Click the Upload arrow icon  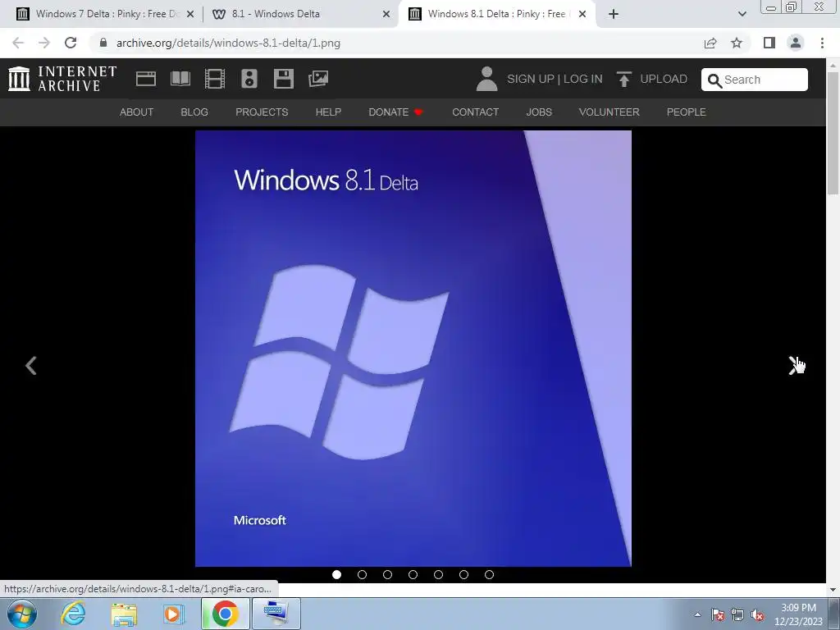tap(623, 79)
